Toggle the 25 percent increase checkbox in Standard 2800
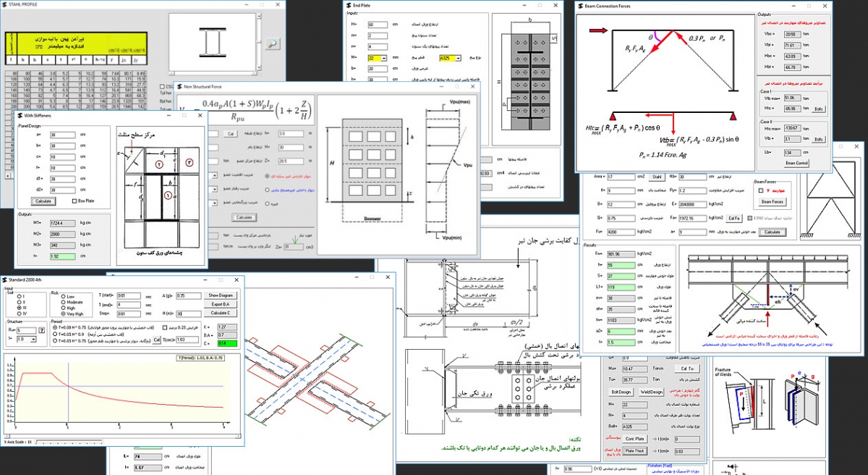 click(165, 327)
